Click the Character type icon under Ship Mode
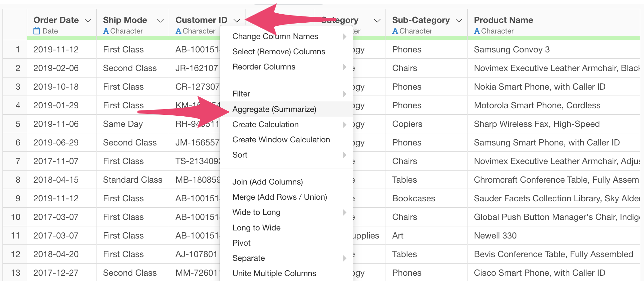The width and height of the screenshot is (644, 281). pos(106,31)
